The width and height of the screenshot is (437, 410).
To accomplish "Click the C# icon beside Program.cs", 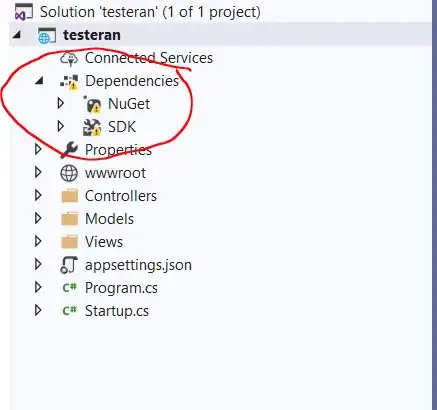I will coord(70,288).
